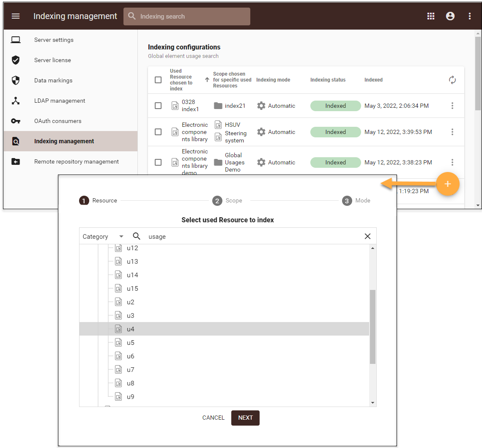This screenshot has width=482, height=448.
Task: Check the Global Usages Demo row checkbox
Action: click(158, 162)
